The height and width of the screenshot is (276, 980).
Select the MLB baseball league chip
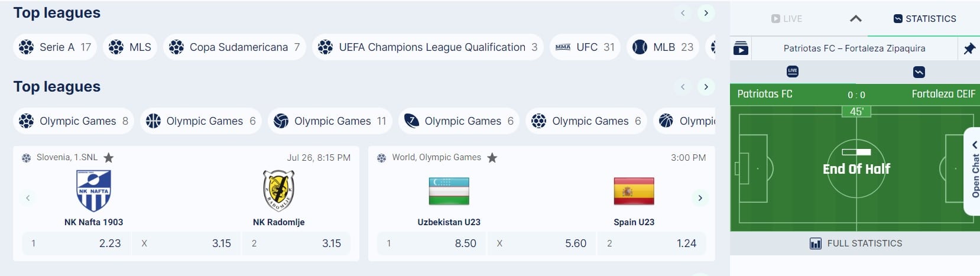[663, 47]
